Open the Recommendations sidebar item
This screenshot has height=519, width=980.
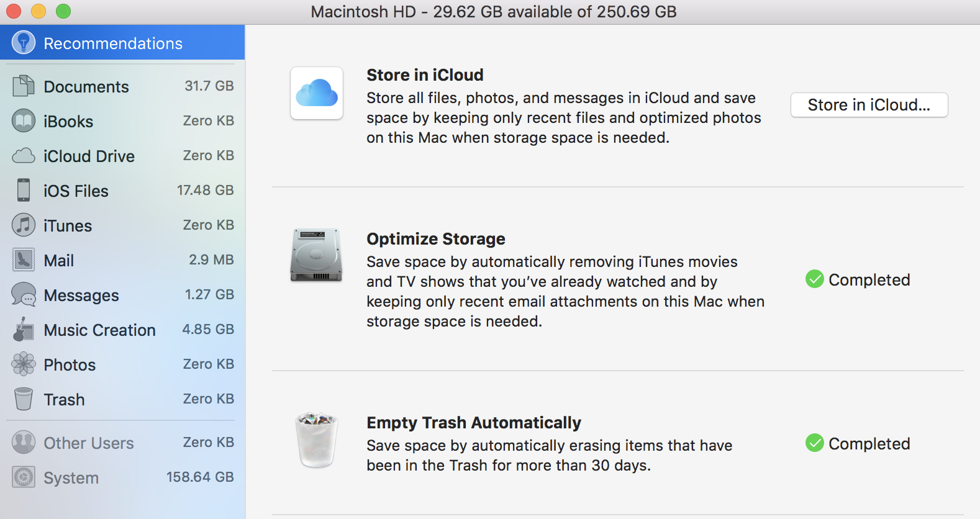pyautogui.click(x=122, y=43)
